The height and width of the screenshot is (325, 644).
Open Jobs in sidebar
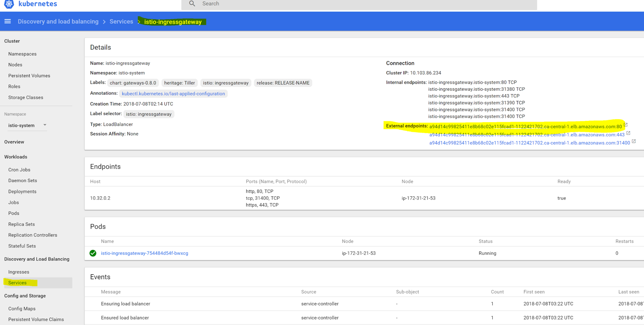click(14, 202)
